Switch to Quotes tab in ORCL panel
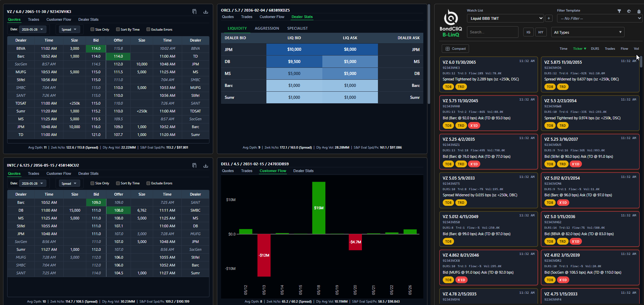644x305 pixels. (x=228, y=17)
